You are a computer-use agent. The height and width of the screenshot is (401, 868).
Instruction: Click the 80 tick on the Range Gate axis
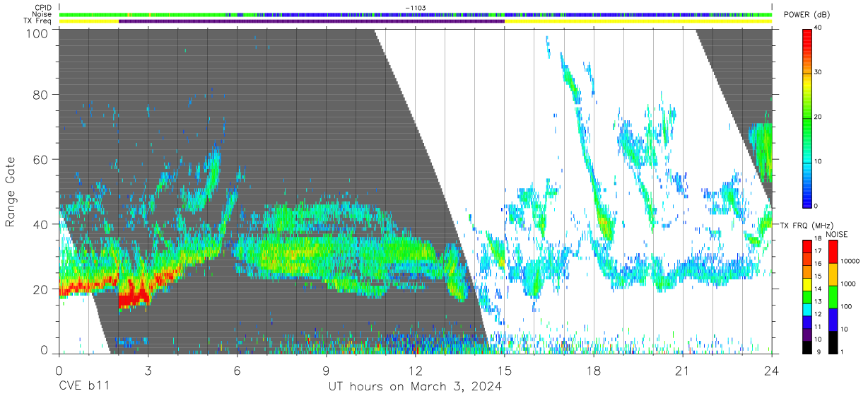(40, 94)
